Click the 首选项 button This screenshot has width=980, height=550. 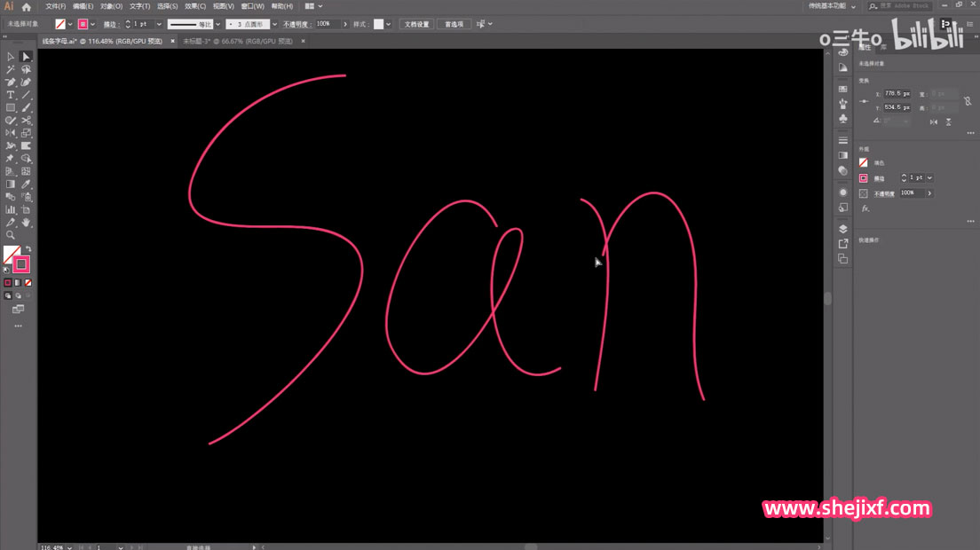click(x=454, y=24)
